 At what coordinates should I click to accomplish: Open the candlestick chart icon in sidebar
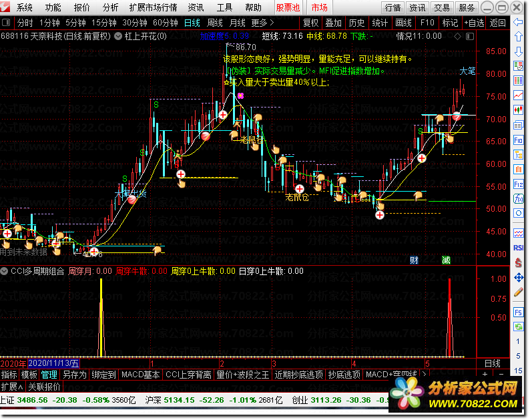[x=518, y=110]
